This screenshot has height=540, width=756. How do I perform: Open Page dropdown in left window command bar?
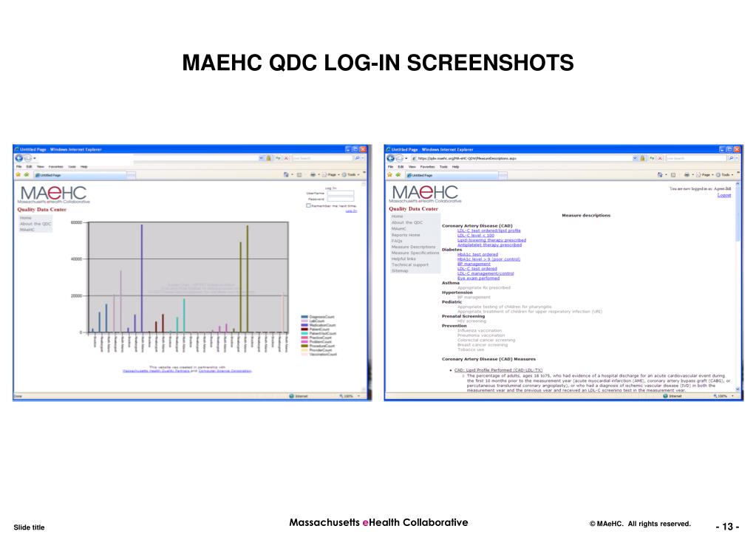coord(331,174)
